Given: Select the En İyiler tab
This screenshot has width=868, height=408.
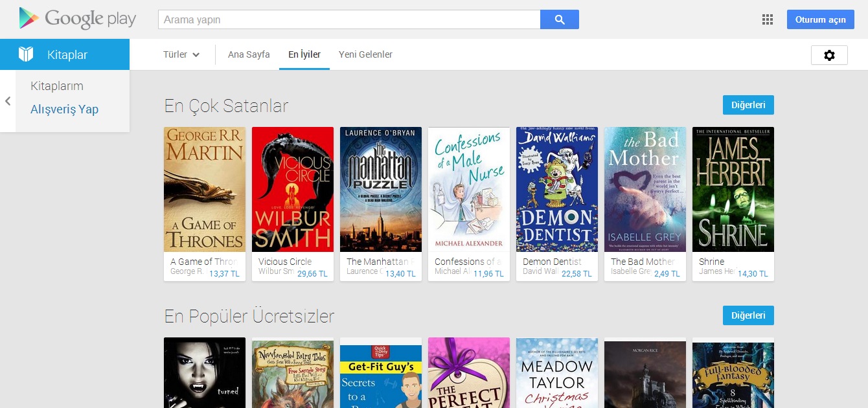Looking at the screenshot, I should coord(304,54).
